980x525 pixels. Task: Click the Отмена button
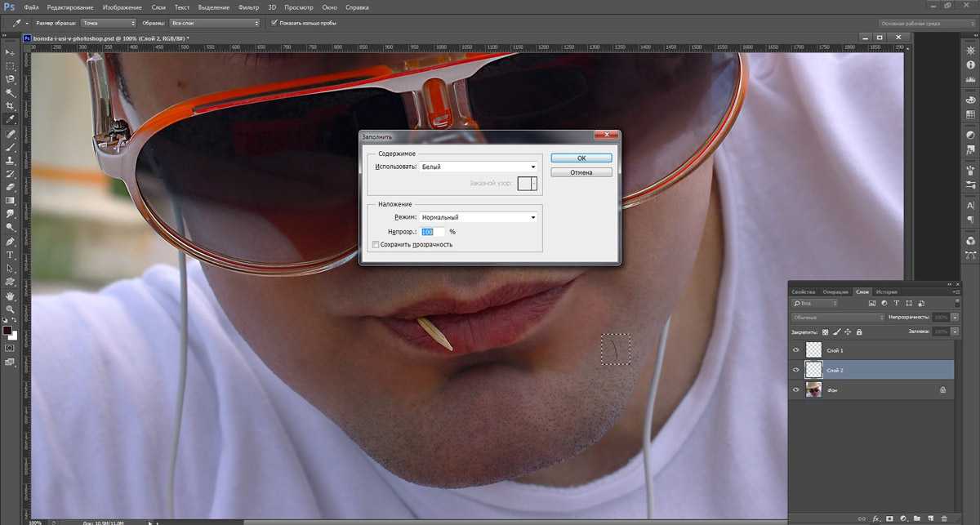click(581, 172)
